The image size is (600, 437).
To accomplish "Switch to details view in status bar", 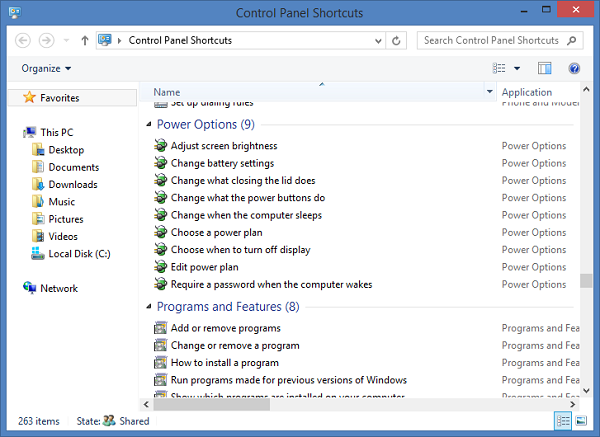I will (564, 421).
